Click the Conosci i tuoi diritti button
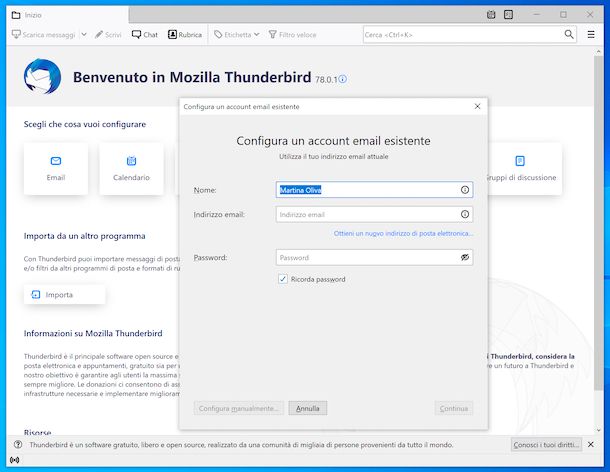The width and height of the screenshot is (610, 472). (x=546, y=444)
